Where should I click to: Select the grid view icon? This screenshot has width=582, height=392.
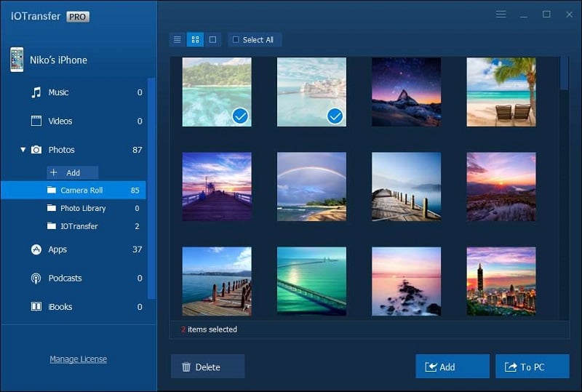(195, 39)
